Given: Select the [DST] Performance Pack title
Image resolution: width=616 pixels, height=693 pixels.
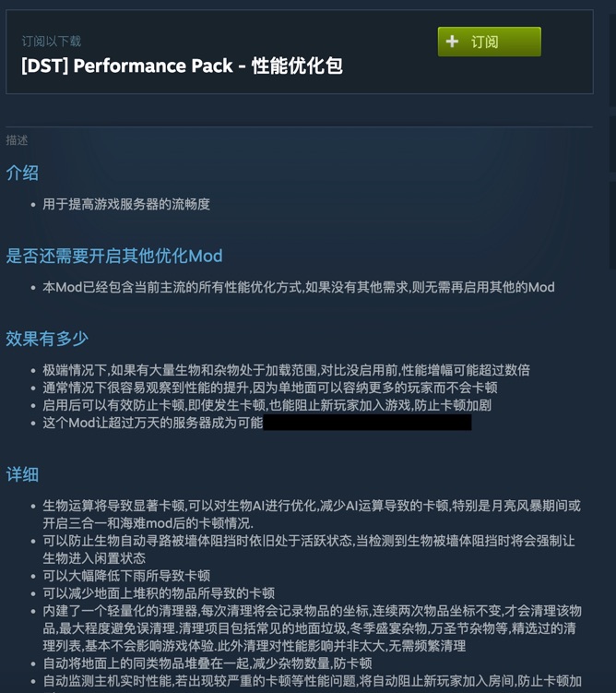Looking at the screenshot, I should 182,66.
